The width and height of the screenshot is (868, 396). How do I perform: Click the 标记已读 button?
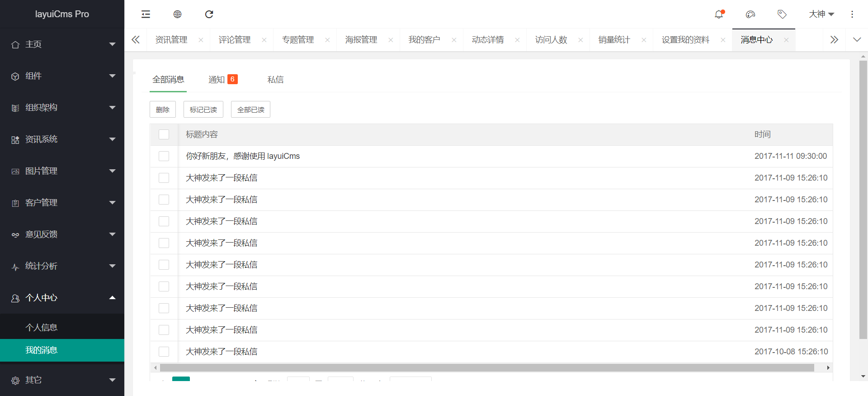point(203,110)
